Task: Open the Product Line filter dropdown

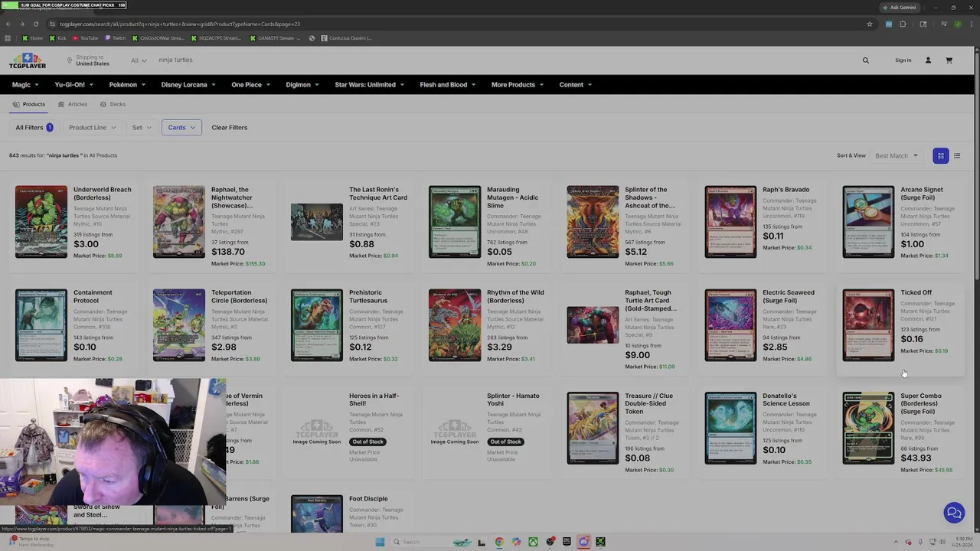Action: click(92, 128)
